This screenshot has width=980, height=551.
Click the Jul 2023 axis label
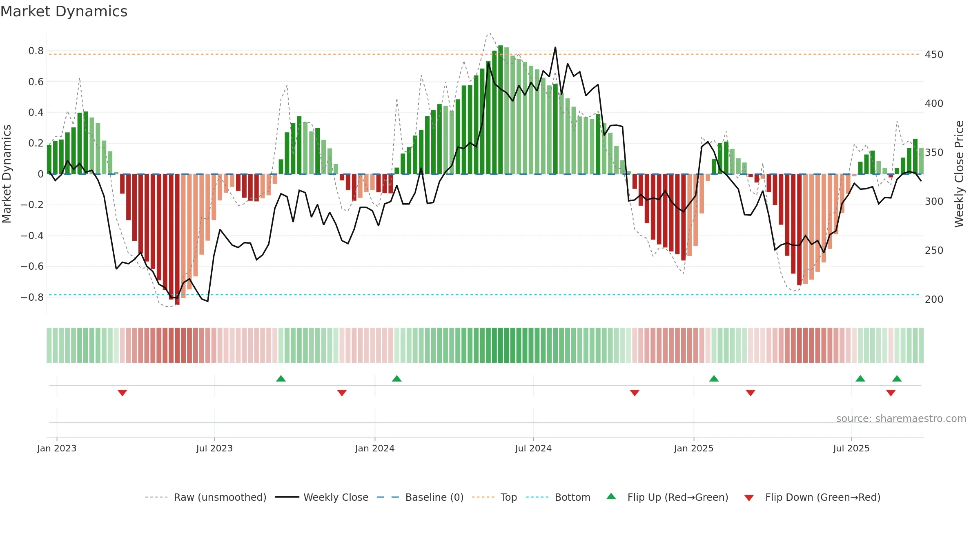click(x=214, y=448)
